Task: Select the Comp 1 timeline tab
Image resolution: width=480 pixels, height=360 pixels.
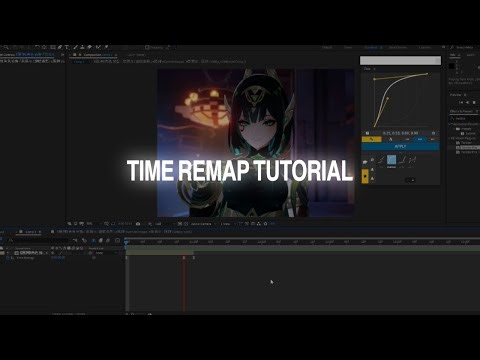Action: tap(30, 232)
